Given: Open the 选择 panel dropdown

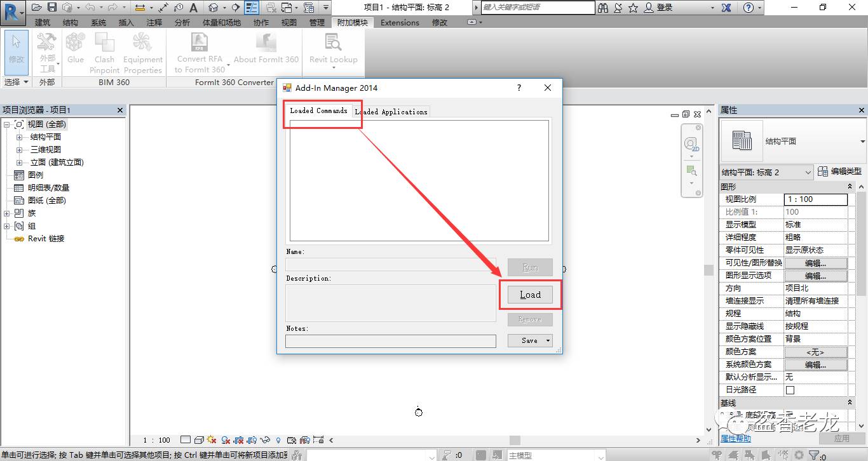Looking at the screenshot, I should pyautogui.click(x=17, y=82).
